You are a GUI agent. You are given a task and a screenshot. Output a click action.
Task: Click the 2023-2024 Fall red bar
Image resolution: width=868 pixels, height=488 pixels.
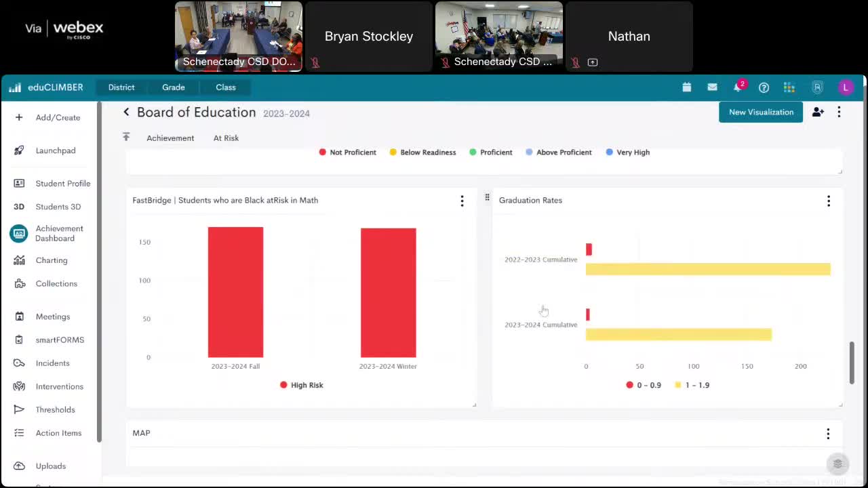[x=235, y=292]
